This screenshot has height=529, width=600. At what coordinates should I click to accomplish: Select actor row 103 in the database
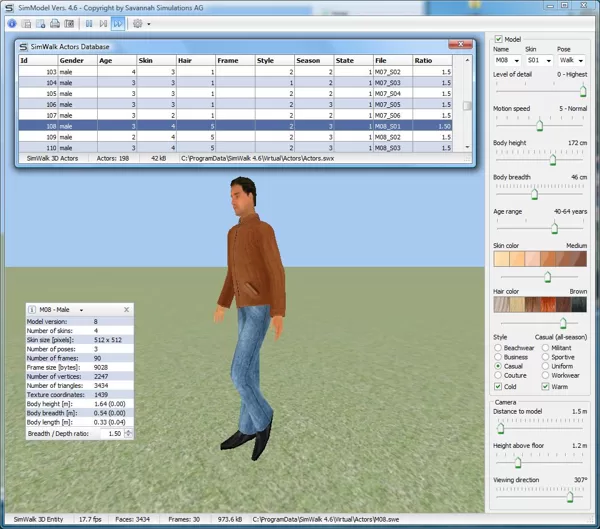click(x=236, y=72)
